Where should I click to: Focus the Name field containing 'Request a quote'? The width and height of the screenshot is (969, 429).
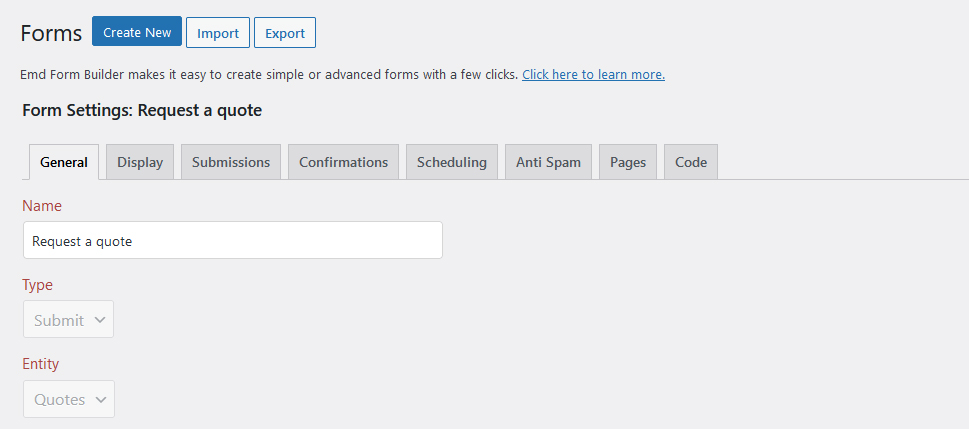233,240
